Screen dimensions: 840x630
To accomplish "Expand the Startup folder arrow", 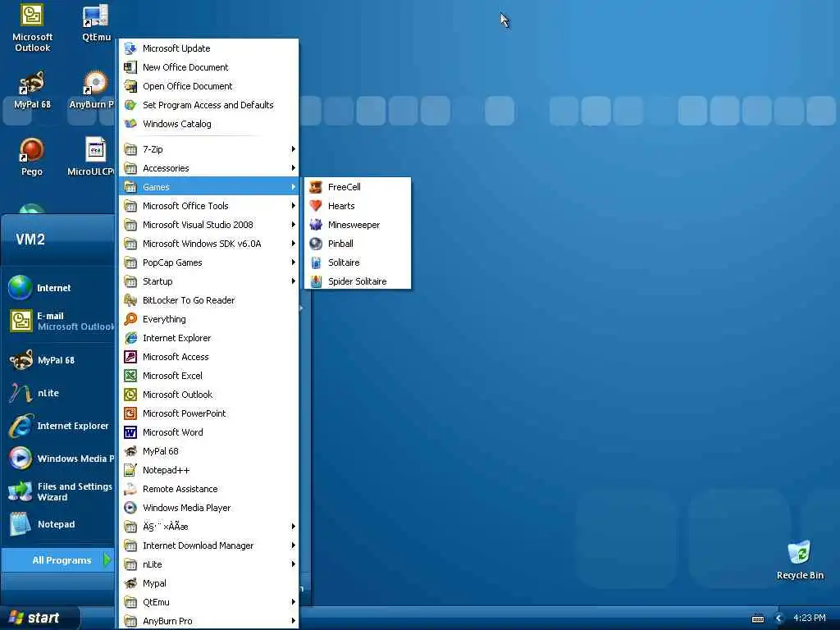I will (x=293, y=281).
